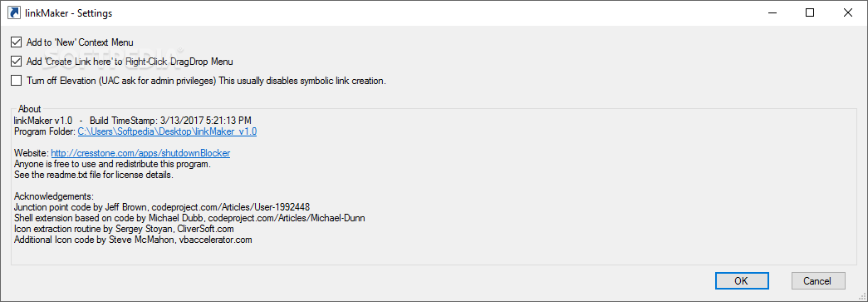Click the Steve McMahon vbaccelerator credit
The width and height of the screenshot is (868, 302).
click(x=134, y=240)
